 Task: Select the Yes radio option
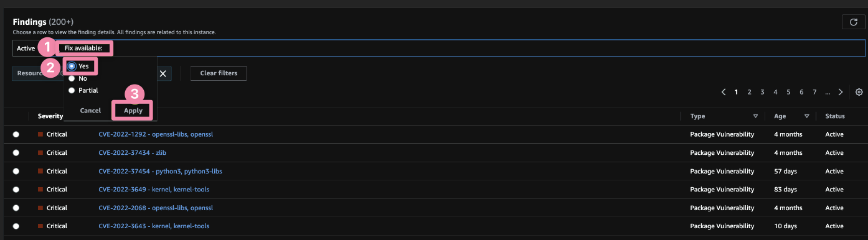tap(72, 66)
